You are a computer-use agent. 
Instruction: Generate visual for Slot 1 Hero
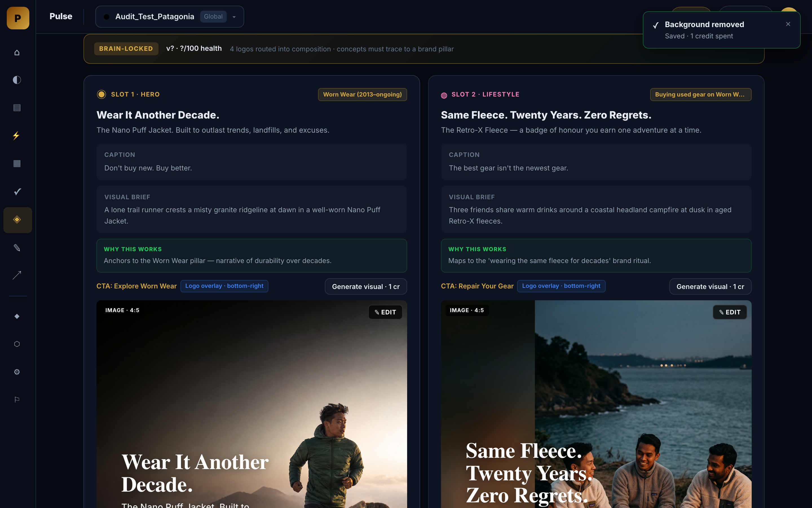[x=366, y=286]
